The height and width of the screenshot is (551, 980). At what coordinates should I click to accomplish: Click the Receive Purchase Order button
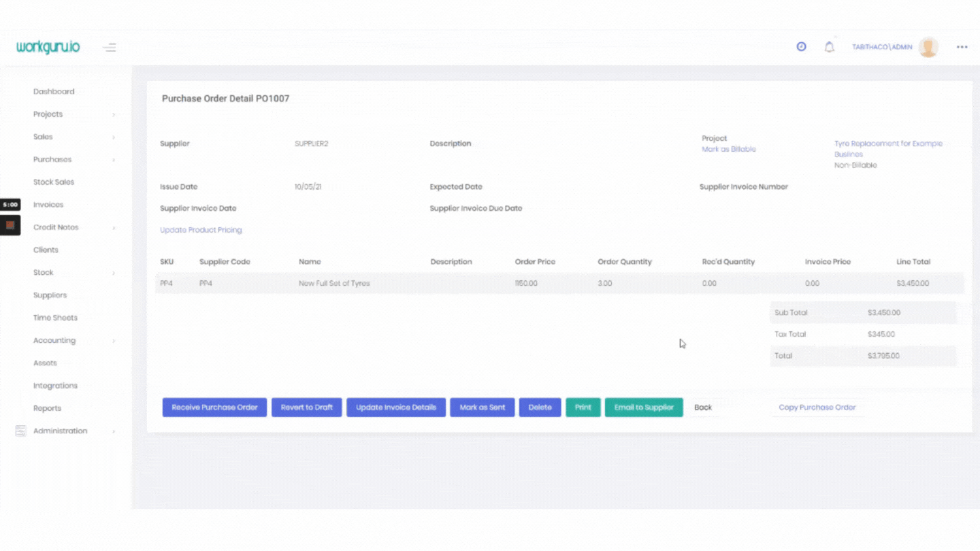[x=214, y=407]
